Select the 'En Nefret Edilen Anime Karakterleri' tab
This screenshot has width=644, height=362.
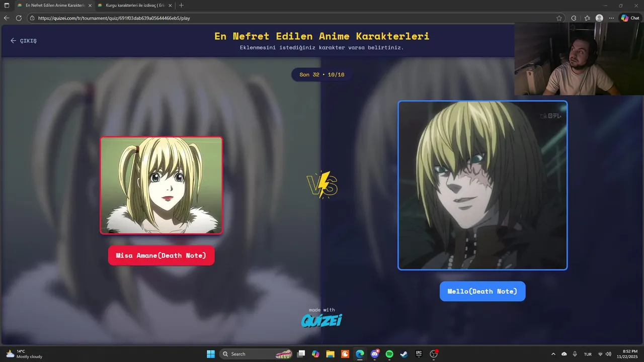pyautogui.click(x=54, y=5)
